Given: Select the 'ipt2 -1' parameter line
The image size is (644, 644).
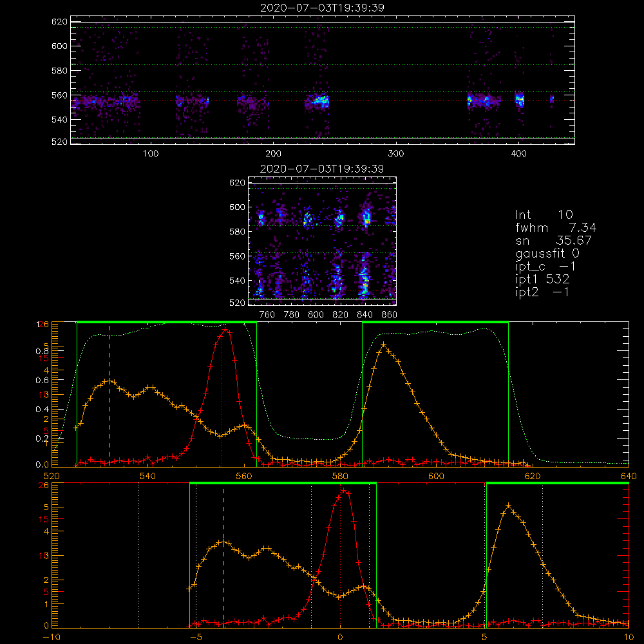Looking at the screenshot, I should pos(542,292).
